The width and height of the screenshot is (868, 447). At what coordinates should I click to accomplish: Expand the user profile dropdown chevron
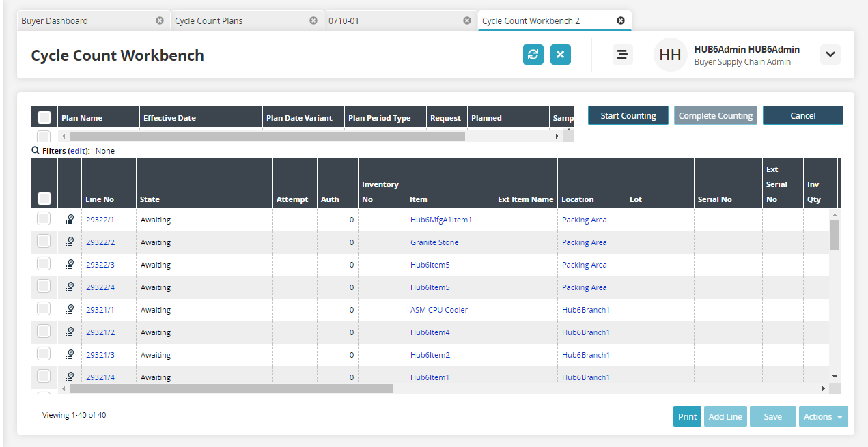coord(830,55)
